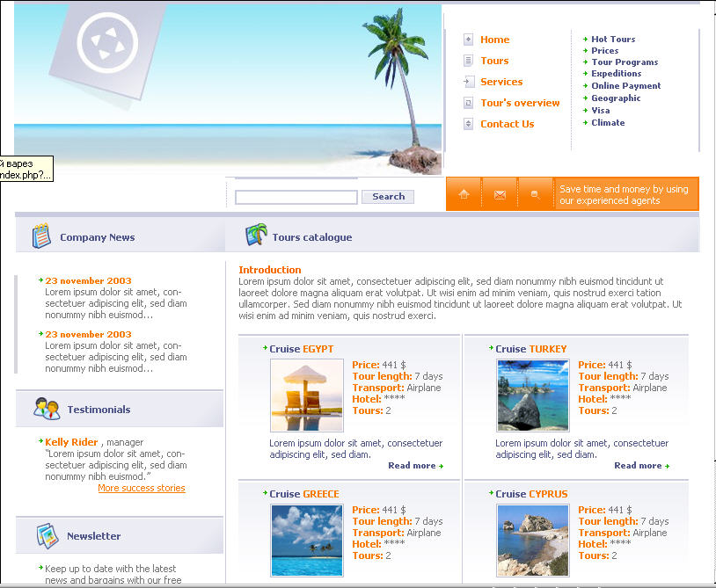Screen dimensions: 716x588
Task: Open the Tours menu item
Action: [x=494, y=61]
